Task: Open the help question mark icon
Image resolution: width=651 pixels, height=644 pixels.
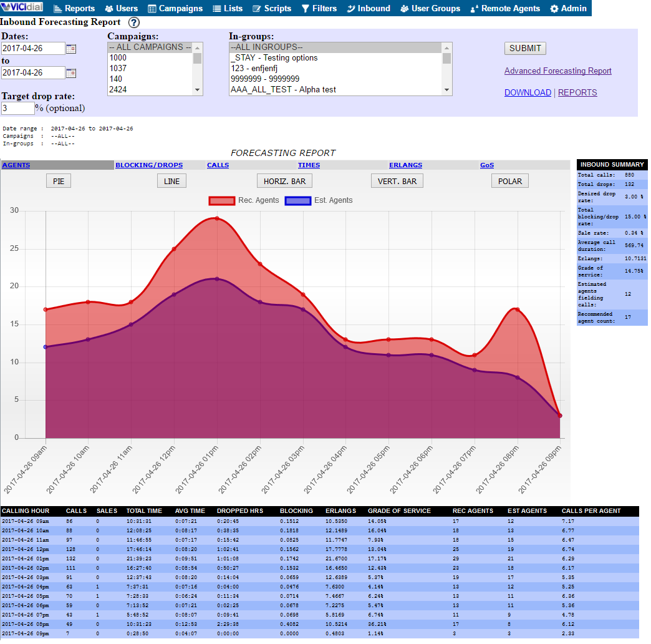Action: pos(134,22)
